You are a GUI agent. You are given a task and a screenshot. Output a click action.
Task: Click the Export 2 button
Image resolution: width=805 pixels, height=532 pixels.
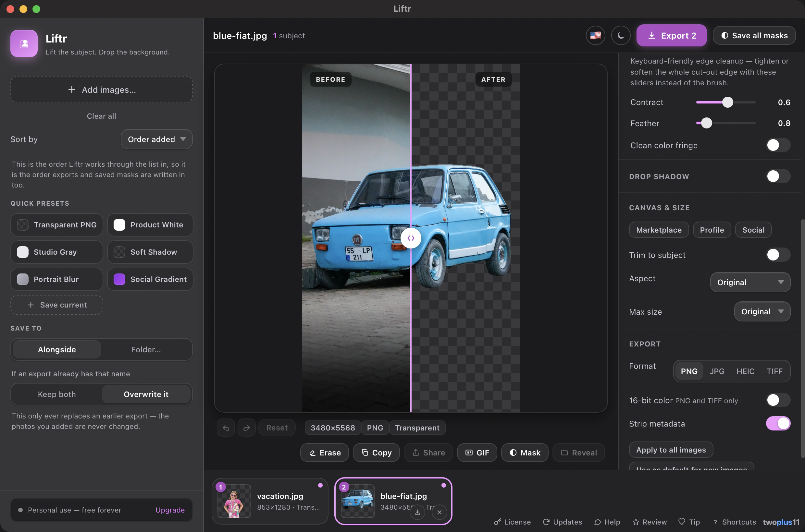point(671,35)
